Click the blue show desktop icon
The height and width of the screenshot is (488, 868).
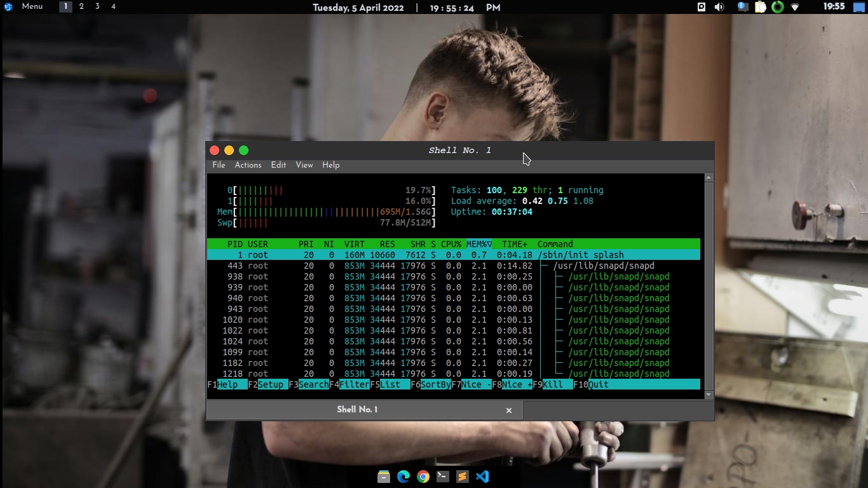point(859,7)
